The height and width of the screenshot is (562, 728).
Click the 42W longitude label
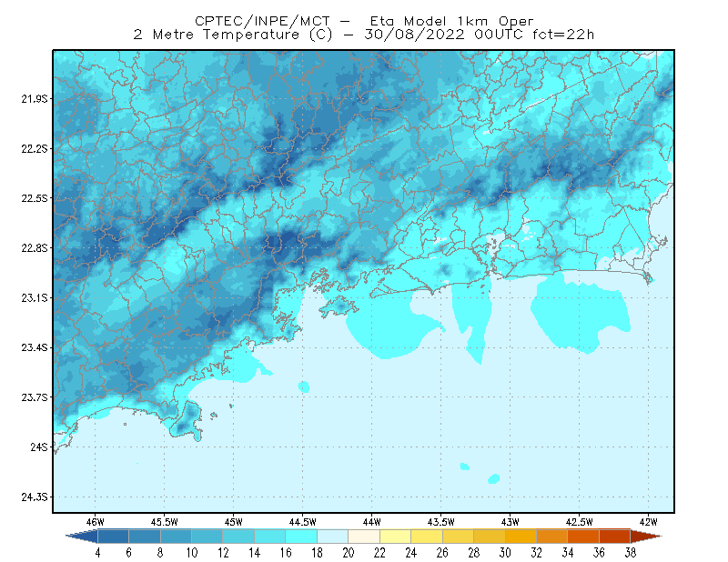click(649, 522)
